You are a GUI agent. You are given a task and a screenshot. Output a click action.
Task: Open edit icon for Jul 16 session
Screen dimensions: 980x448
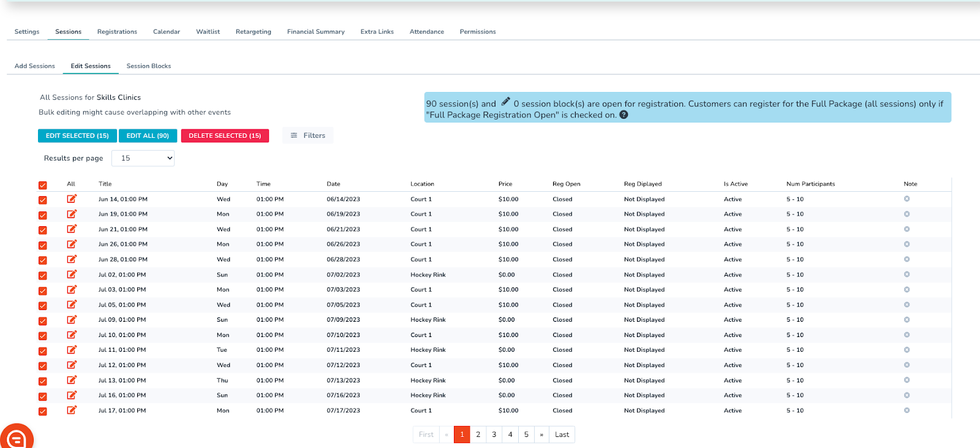point(72,395)
